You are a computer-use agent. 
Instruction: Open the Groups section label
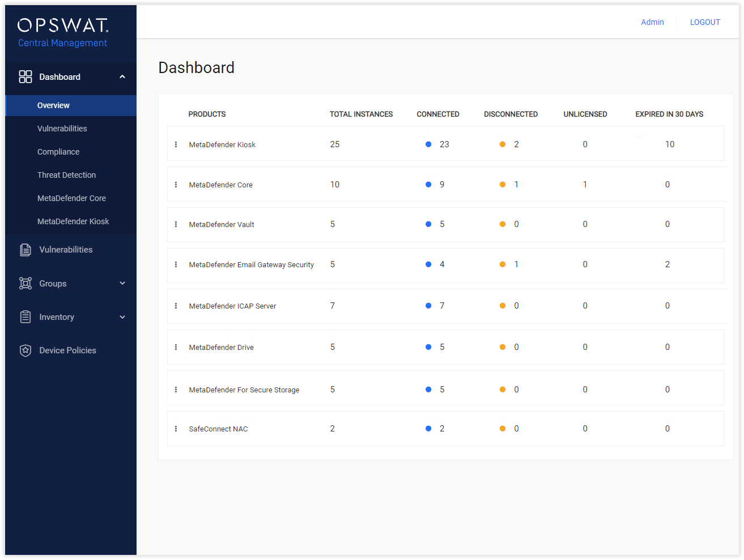53,284
